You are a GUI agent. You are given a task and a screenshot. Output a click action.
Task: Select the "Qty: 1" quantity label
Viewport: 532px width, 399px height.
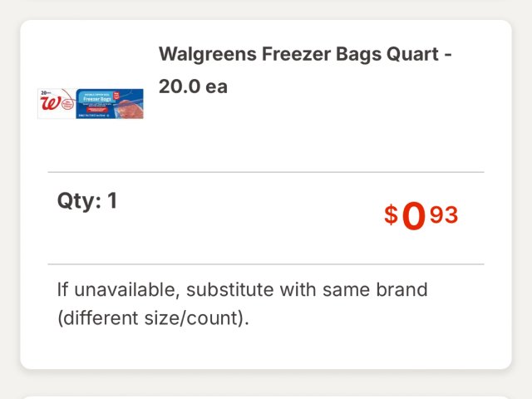point(87,200)
